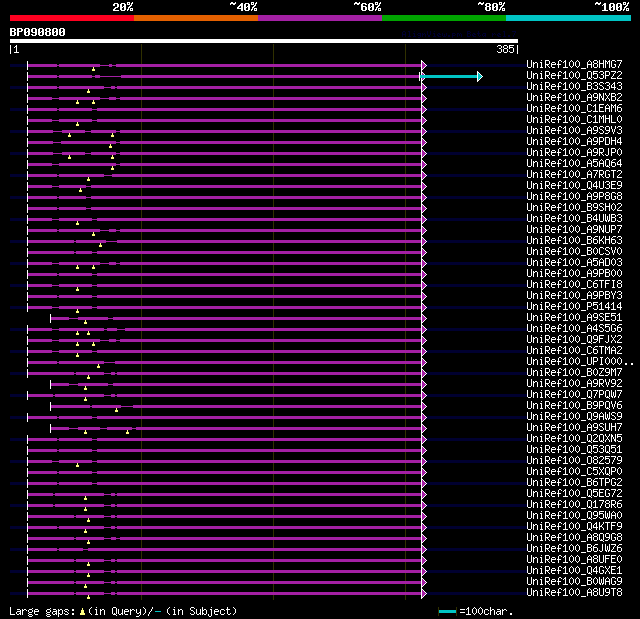Select the UniRef100_P51414 label

(x=574, y=306)
